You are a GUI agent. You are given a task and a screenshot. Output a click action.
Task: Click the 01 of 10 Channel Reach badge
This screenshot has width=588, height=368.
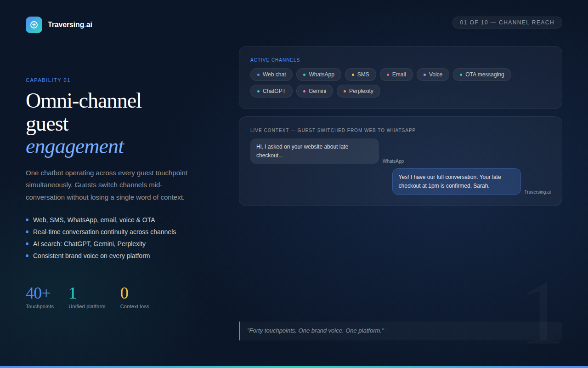coord(507,23)
